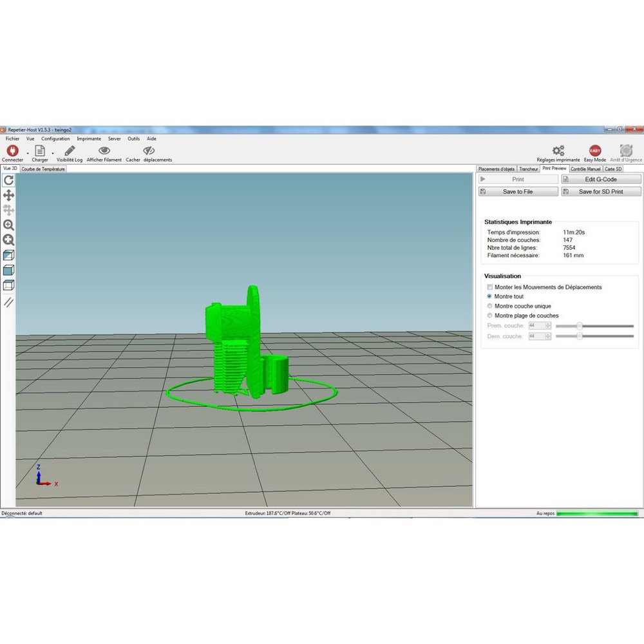The image size is (644, 644).
Task: Open the Configuration menu
Action: [x=55, y=139]
